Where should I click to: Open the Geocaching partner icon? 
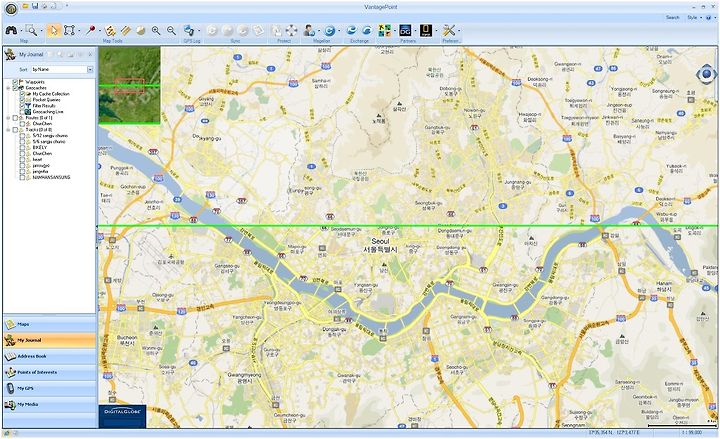385,30
